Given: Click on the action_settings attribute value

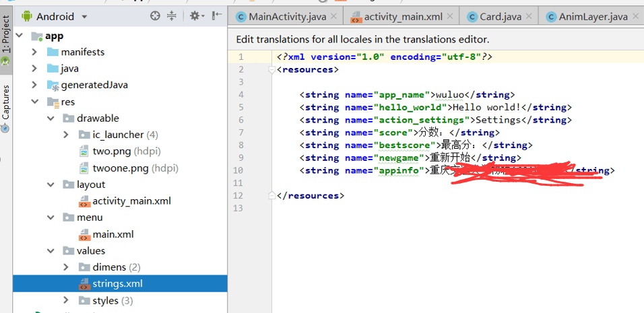Looking at the screenshot, I should (422, 120).
